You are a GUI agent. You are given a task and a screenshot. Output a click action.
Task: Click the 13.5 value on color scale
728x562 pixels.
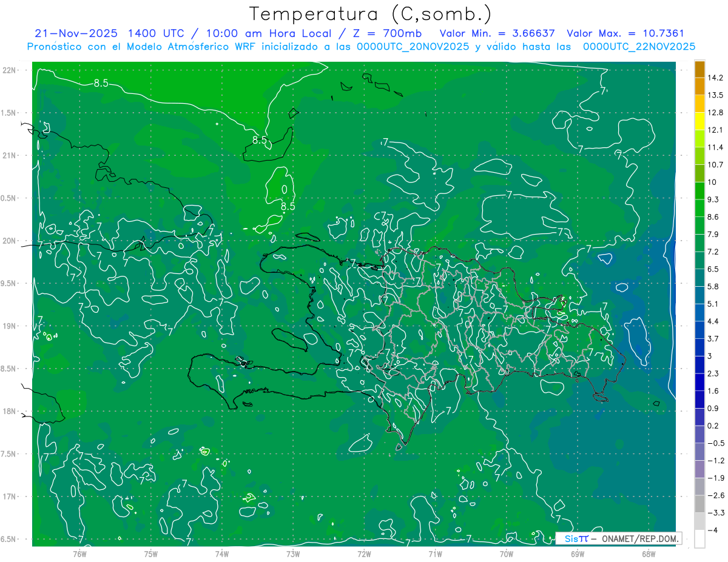tap(716, 95)
